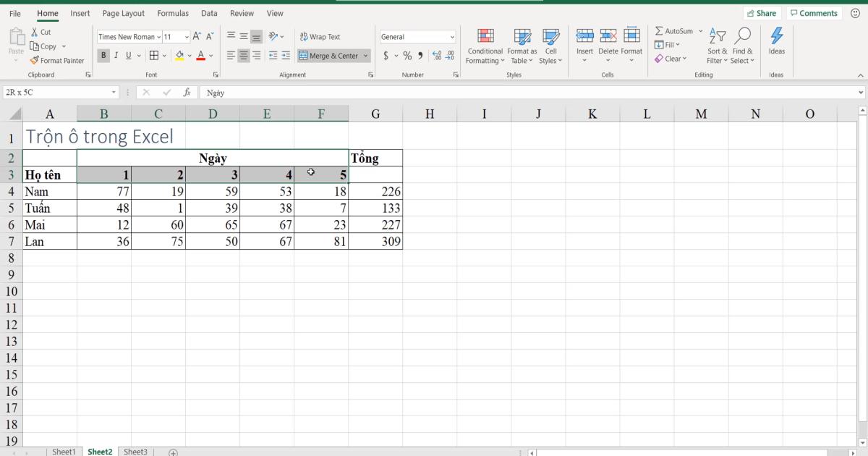Expand the Fill Color dropdown arrow
Viewport: 868px width, 456px height.
click(x=188, y=55)
